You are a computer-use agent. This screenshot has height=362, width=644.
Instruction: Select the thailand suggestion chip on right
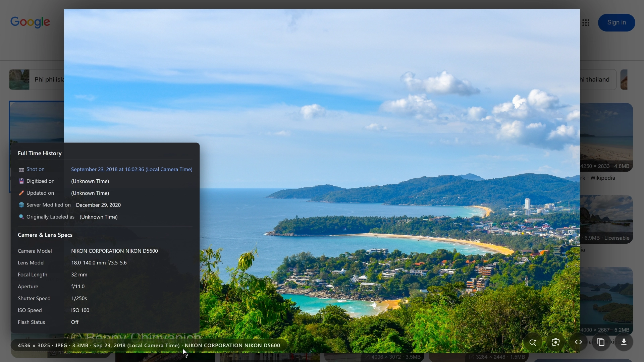pos(598,79)
